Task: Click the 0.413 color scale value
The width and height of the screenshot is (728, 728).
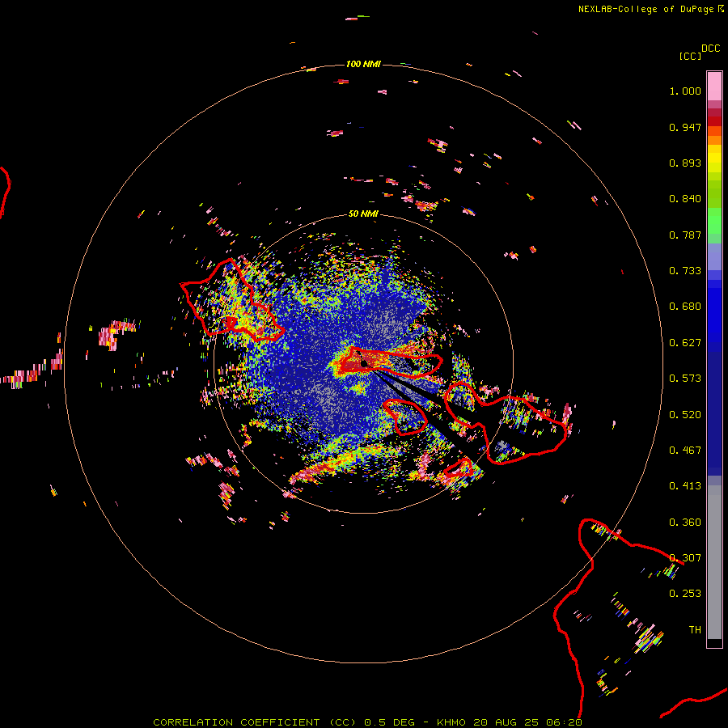Action: [x=685, y=486]
